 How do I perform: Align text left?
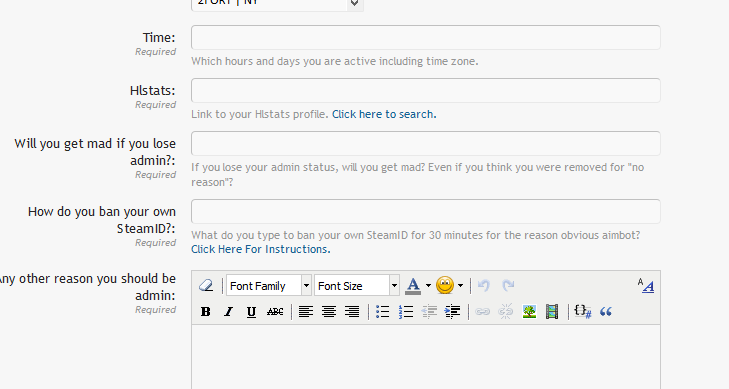click(305, 312)
